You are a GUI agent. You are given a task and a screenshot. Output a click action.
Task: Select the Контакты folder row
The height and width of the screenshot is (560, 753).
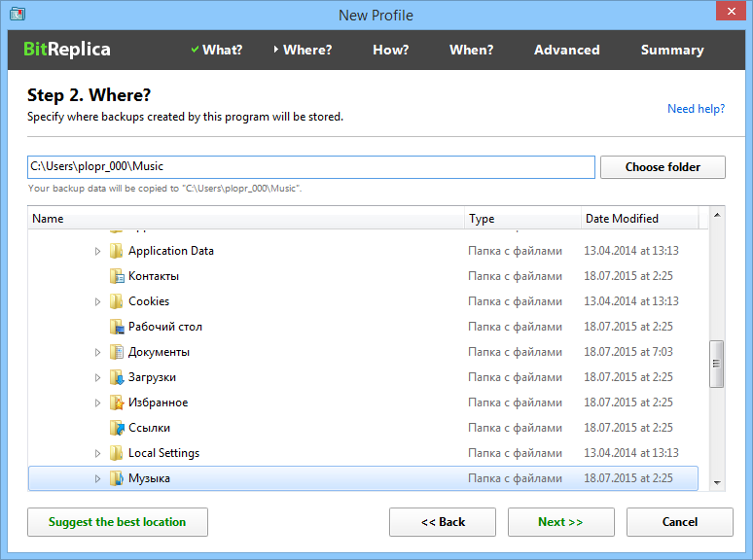(x=363, y=276)
